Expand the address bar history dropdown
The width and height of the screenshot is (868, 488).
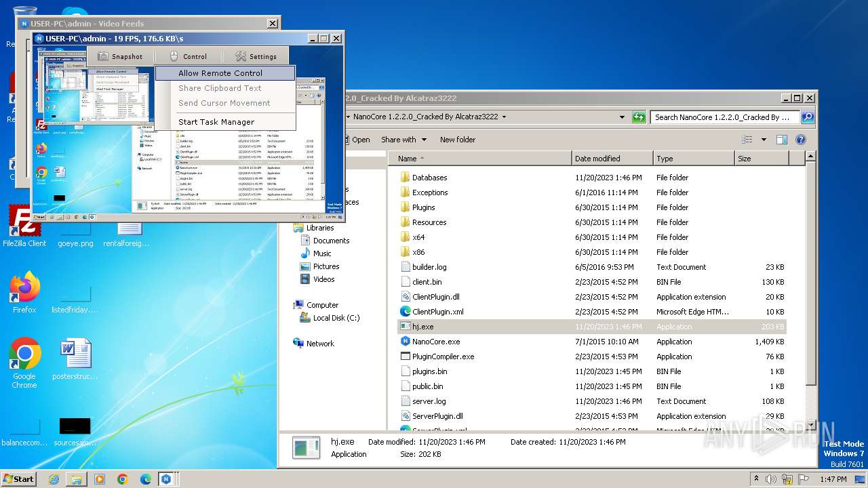point(622,117)
